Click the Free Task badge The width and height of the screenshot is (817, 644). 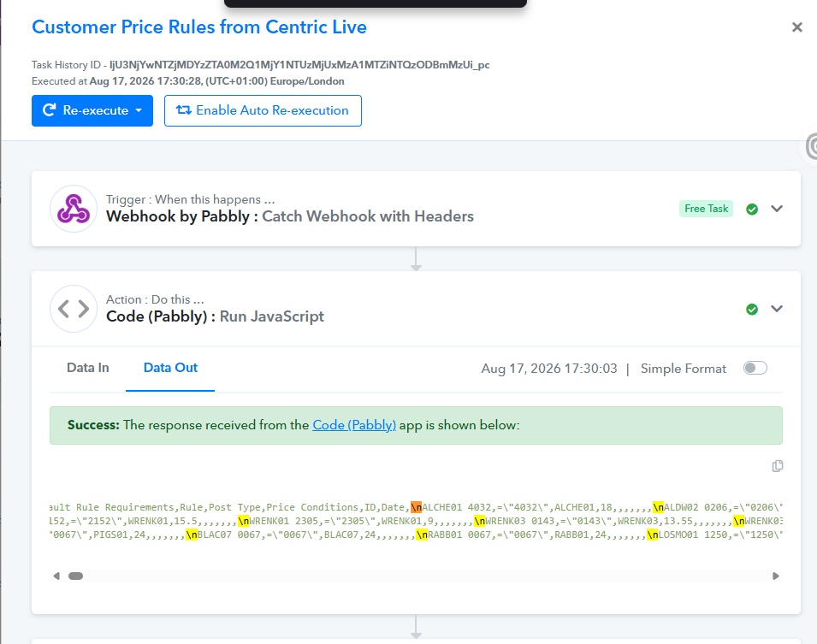coord(706,209)
